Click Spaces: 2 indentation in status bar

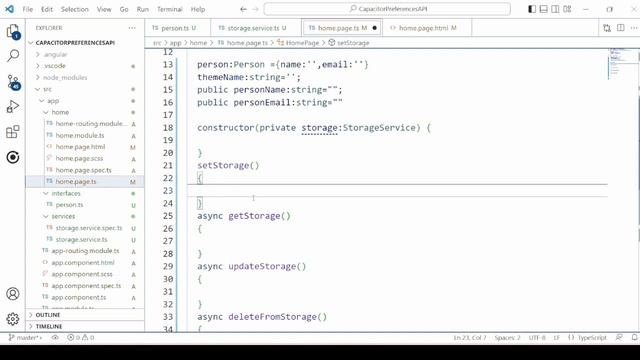[x=507, y=338]
